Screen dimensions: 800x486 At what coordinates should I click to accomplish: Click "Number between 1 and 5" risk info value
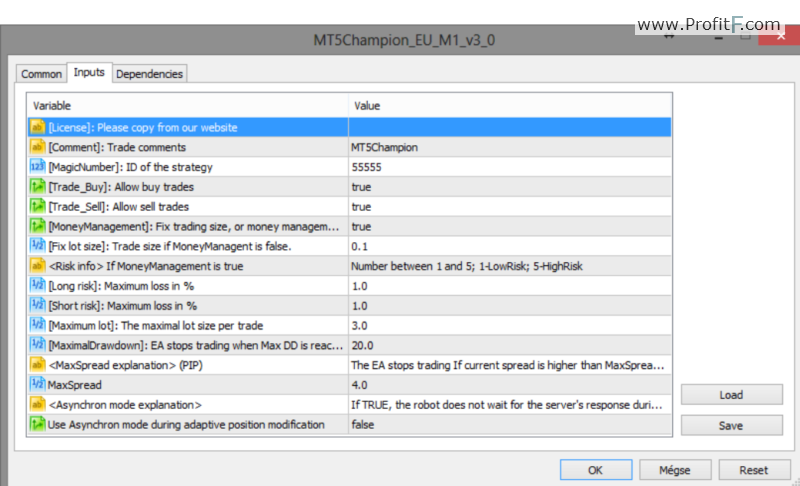coord(467,266)
